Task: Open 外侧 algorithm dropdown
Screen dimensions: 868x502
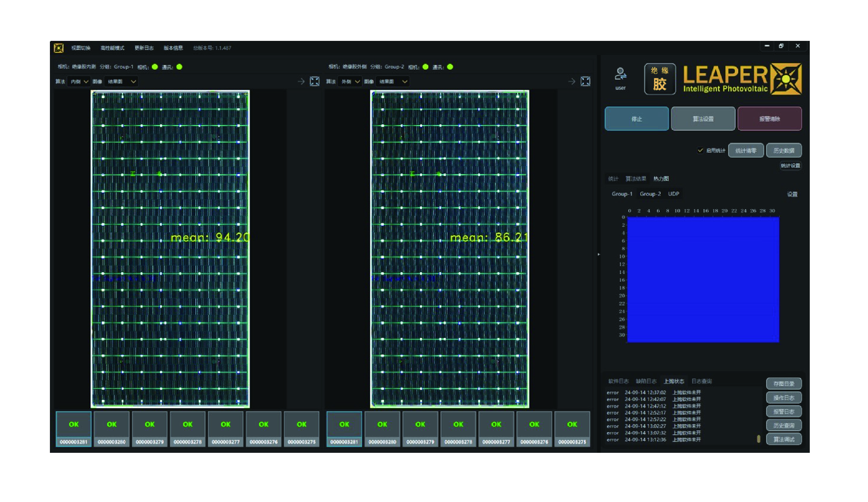Action: [x=350, y=81]
